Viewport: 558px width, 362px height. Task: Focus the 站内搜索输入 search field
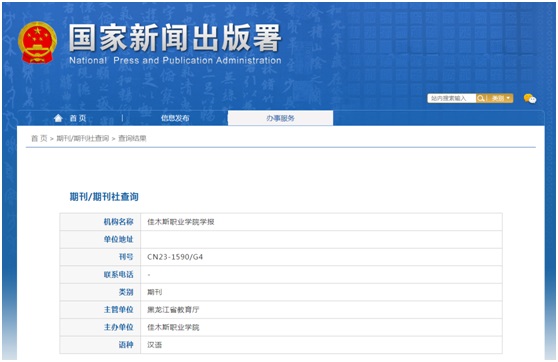point(452,98)
